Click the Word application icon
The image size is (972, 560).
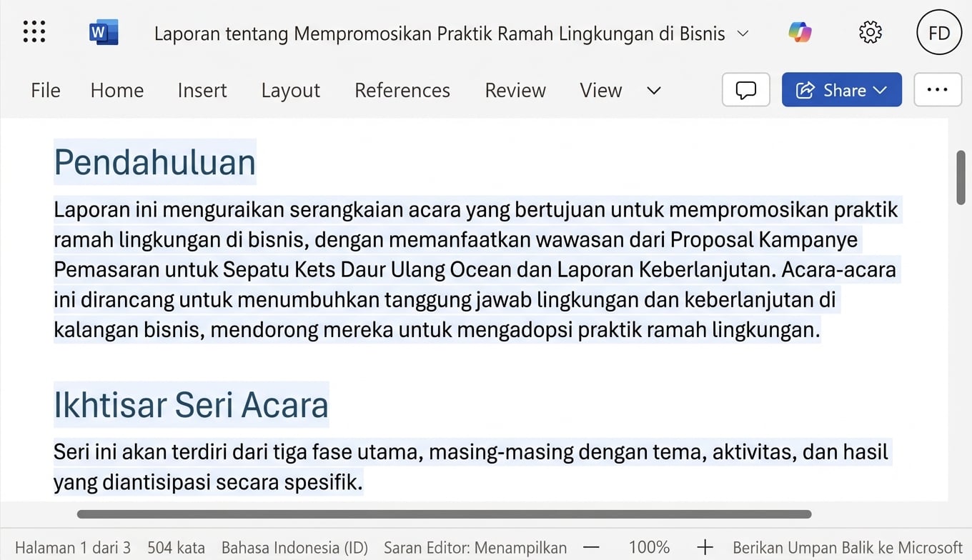(102, 31)
